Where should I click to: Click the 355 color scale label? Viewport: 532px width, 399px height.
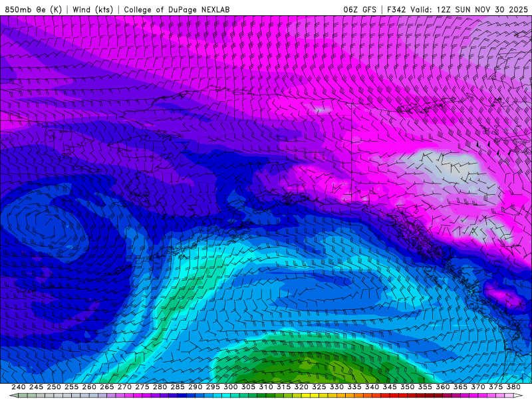[425, 387]
